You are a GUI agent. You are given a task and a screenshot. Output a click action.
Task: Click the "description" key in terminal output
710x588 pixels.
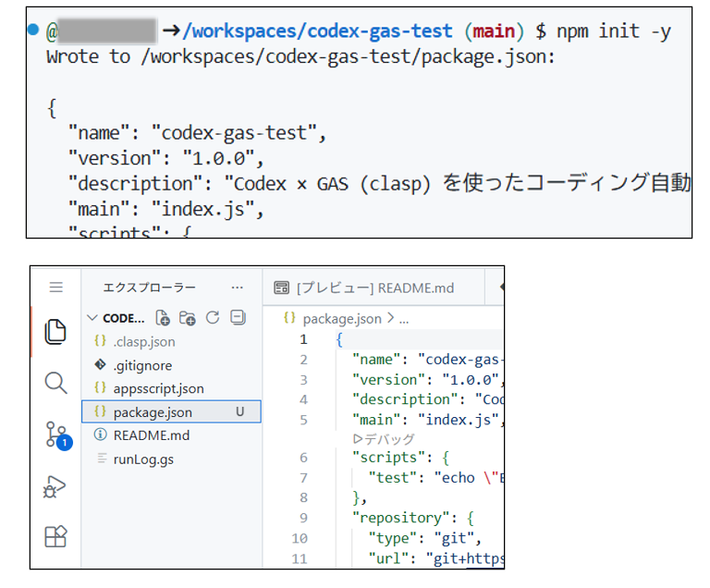(x=135, y=184)
